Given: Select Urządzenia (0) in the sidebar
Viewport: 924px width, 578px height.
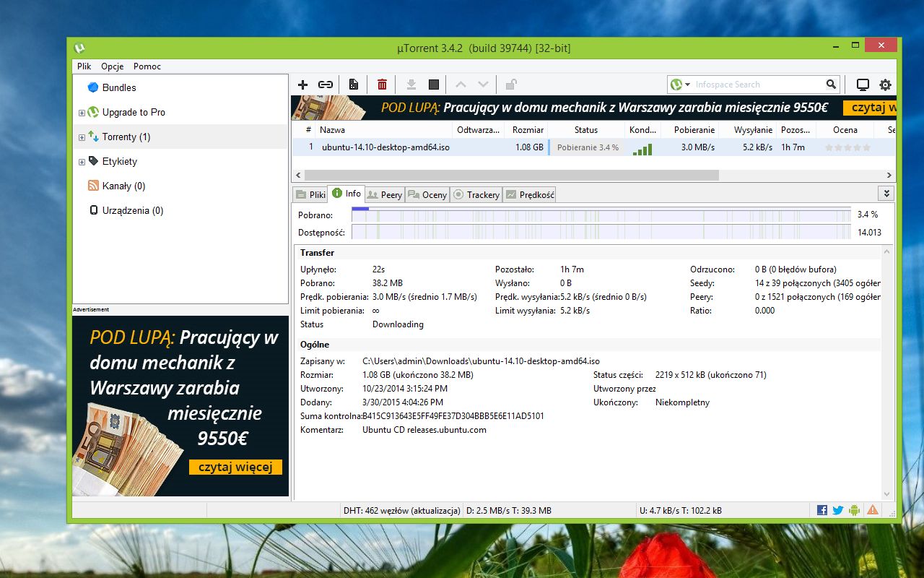Looking at the screenshot, I should [180, 210].
